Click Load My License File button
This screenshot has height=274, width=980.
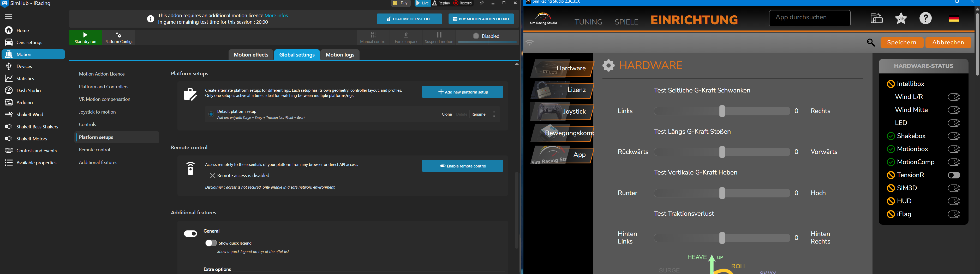click(x=409, y=19)
